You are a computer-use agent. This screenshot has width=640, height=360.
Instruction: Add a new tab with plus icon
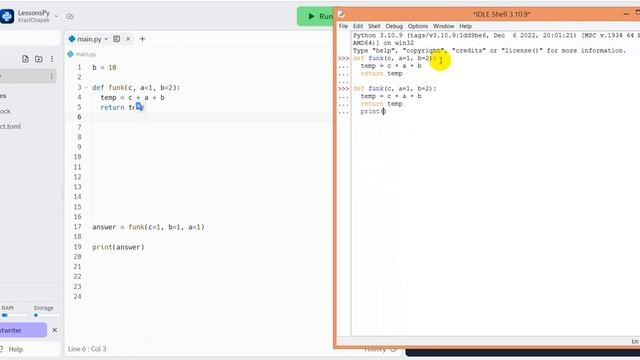(x=142, y=39)
